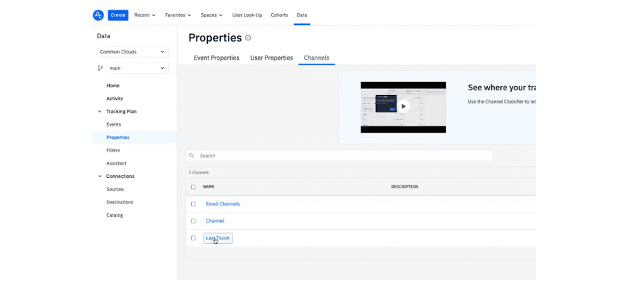Select all channels with header checkbox
This screenshot has width=644, height=298.
[193, 187]
